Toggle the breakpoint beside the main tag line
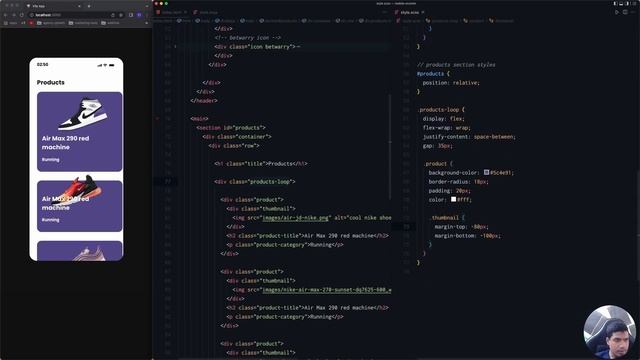 (157, 118)
